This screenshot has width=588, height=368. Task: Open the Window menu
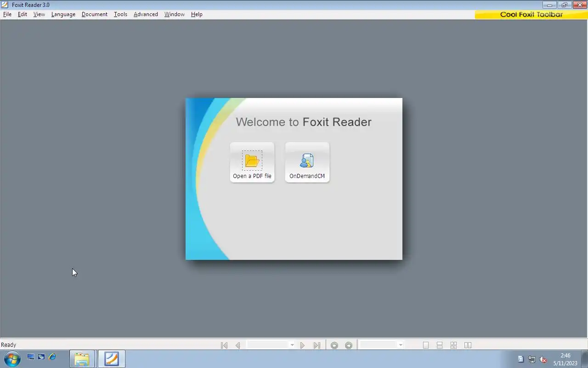175,14
